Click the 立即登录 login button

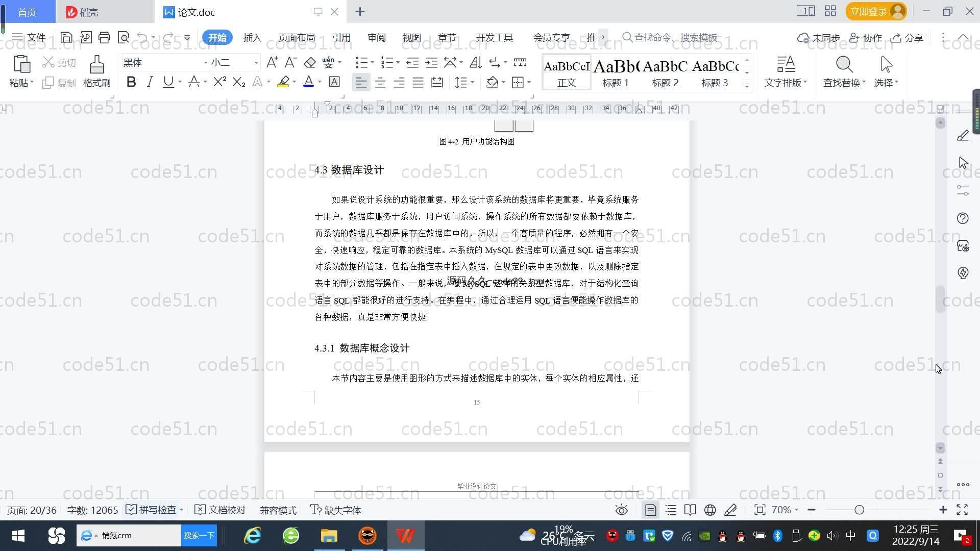coord(876,11)
